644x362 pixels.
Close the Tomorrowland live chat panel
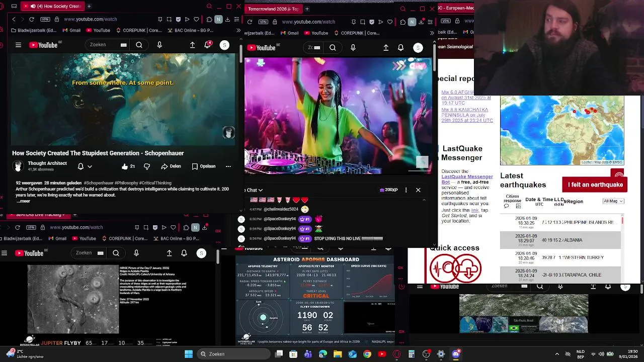tap(418, 190)
